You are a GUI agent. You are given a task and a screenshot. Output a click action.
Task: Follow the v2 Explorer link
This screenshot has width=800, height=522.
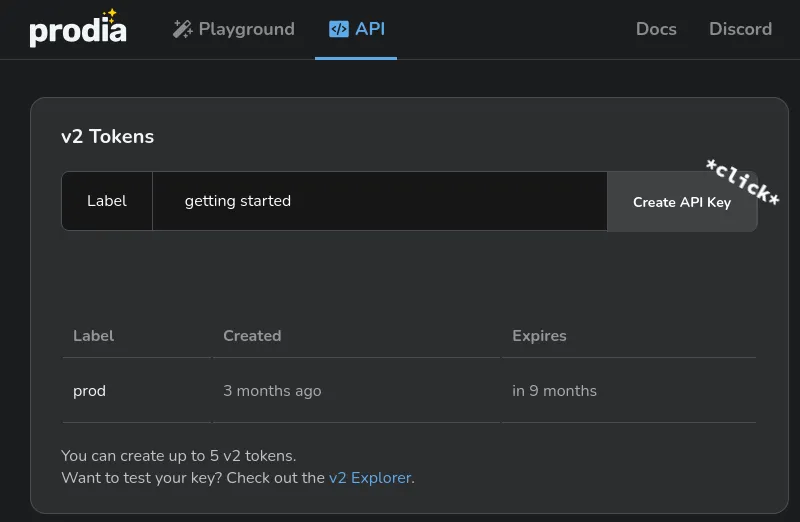coord(370,478)
